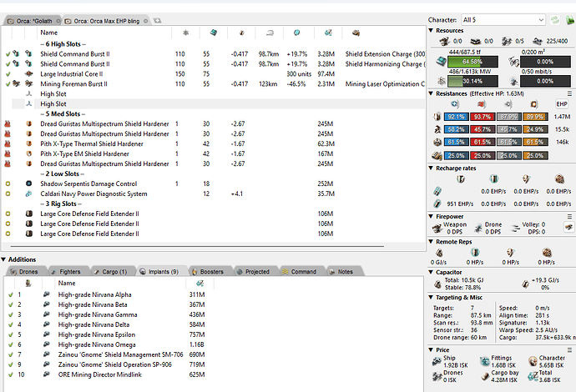Click the CPU resource icon
Viewport: 576px width, 392px height.
(441, 61)
